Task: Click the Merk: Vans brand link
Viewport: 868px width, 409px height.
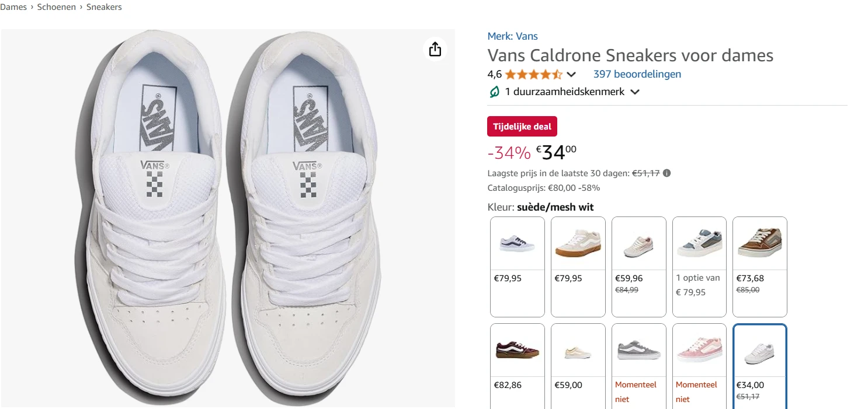Action: [512, 36]
